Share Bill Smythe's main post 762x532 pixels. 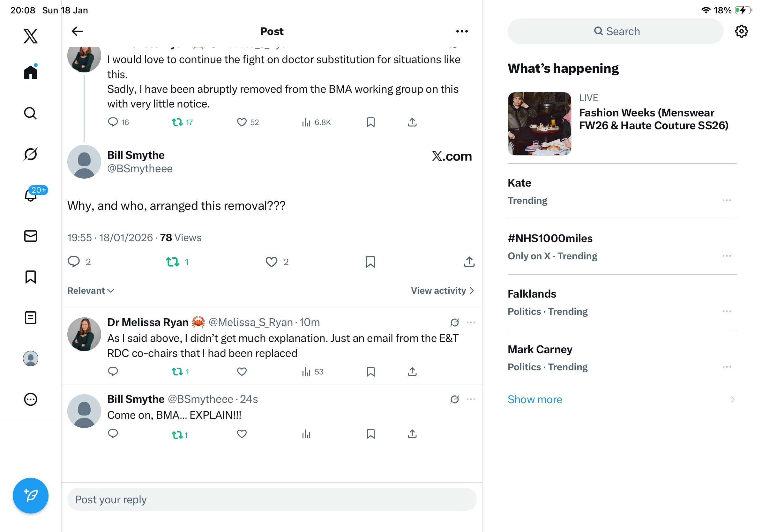point(469,262)
